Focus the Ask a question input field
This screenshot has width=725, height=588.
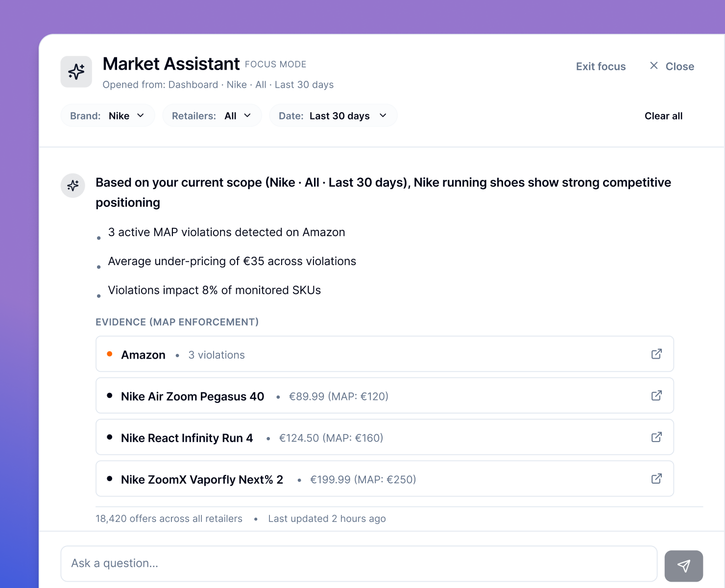[359, 563]
